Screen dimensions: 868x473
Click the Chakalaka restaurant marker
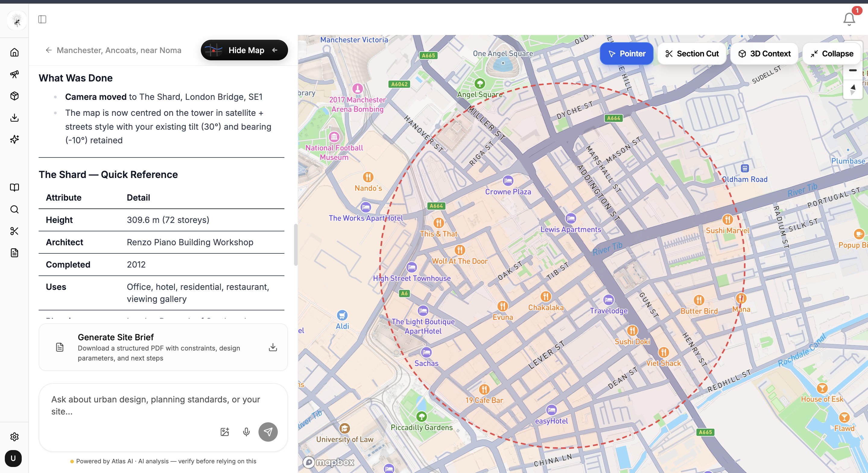pos(546,297)
